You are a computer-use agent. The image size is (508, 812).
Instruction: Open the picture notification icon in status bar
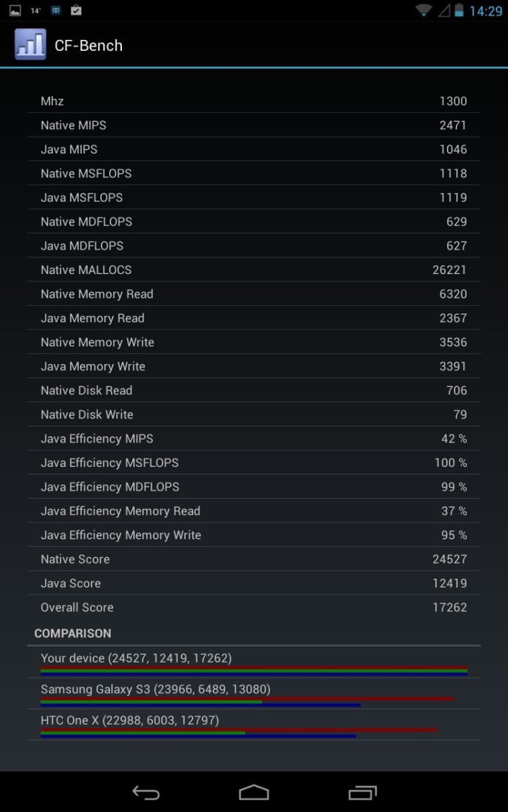pyautogui.click(x=15, y=10)
